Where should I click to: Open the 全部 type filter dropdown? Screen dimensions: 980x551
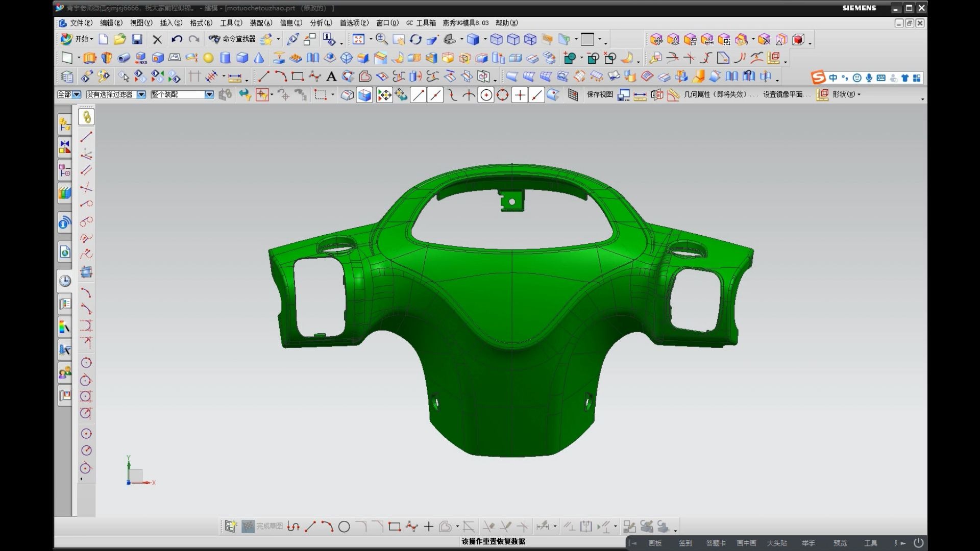click(x=77, y=95)
